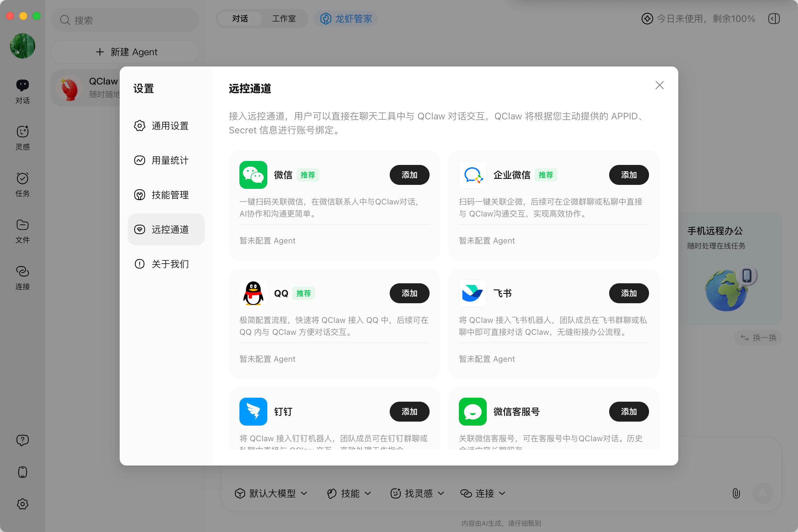Open the 任务 sidebar icon
This screenshot has height=532, width=798.
(22, 179)
